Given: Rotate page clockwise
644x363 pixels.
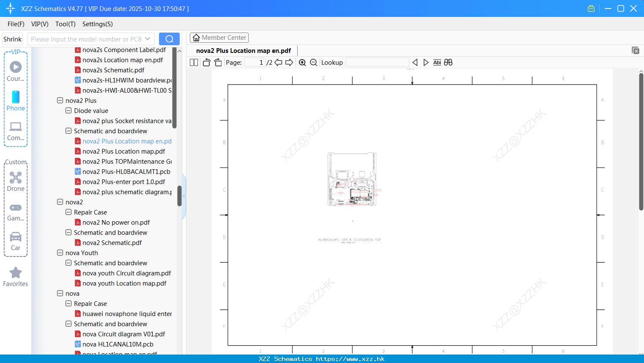Looking at the screenshot, I should coord(218,62).
